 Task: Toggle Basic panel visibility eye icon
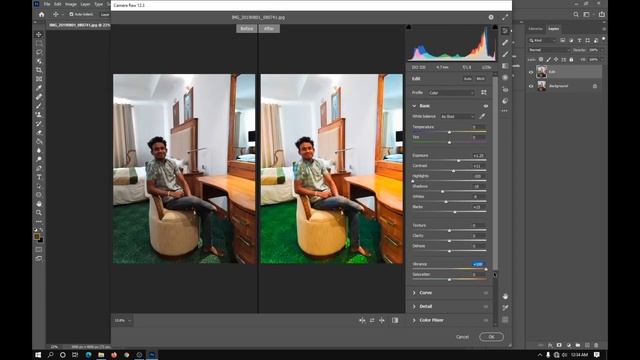click(486, 106)
